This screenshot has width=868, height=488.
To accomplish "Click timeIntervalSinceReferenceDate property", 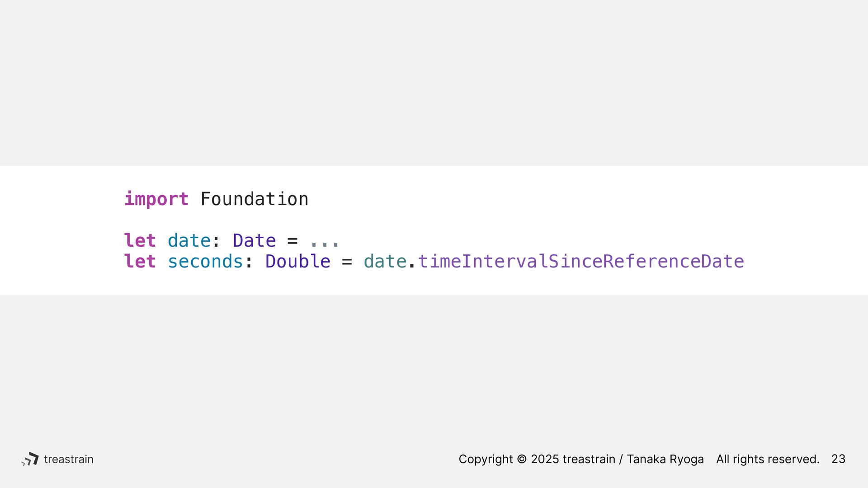I will pyautogui.click(x=581, y=261).
